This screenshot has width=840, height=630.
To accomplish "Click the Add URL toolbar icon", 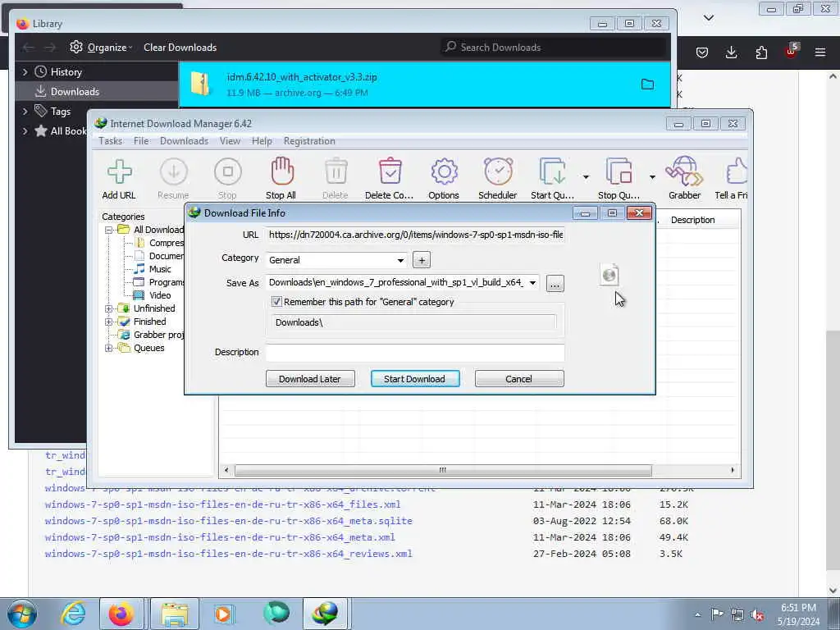I will click(x=119, y=172).
